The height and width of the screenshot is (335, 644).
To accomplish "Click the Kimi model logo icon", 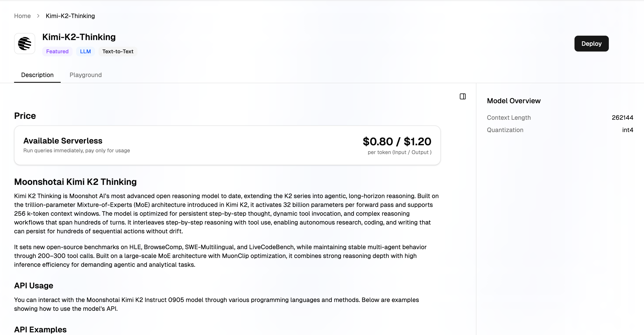I will [24, 44].
